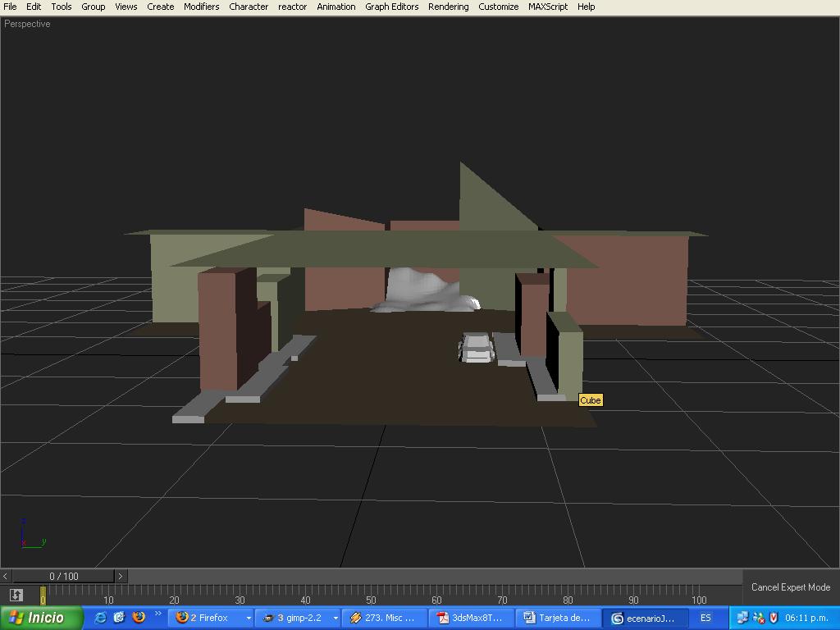Switch to the Tarjeta de Word taskbar window
The image size is (840, 630).
(558, 618)
